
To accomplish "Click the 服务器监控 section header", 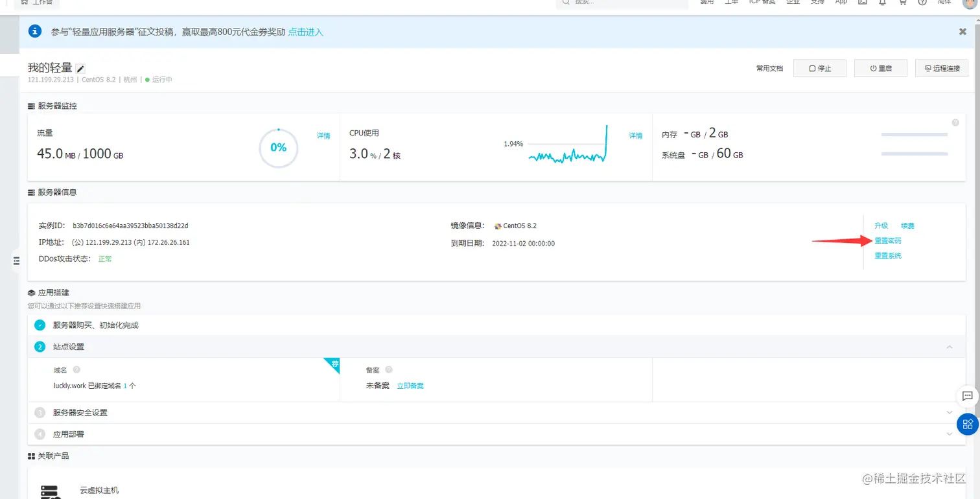I will (x=57, y=106).
